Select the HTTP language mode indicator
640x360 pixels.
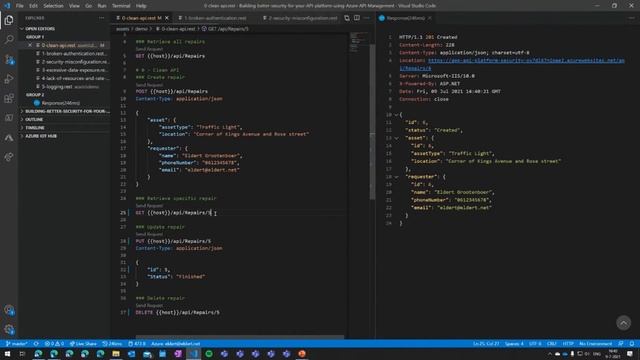click(568, 344)
